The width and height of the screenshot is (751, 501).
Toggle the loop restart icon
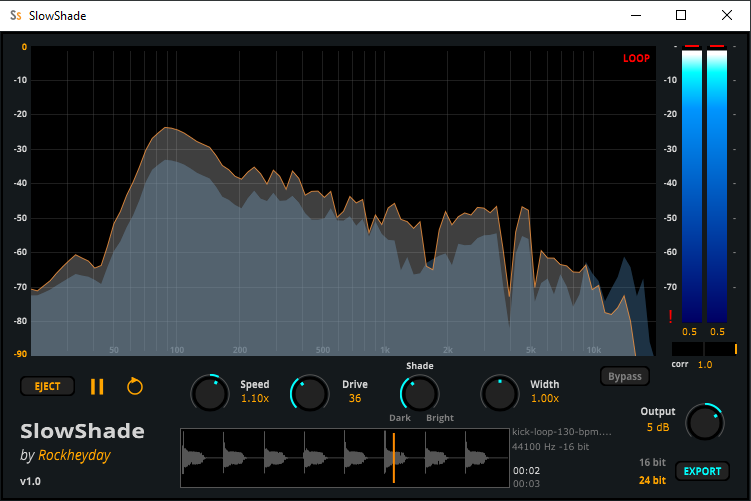point(135,386)
